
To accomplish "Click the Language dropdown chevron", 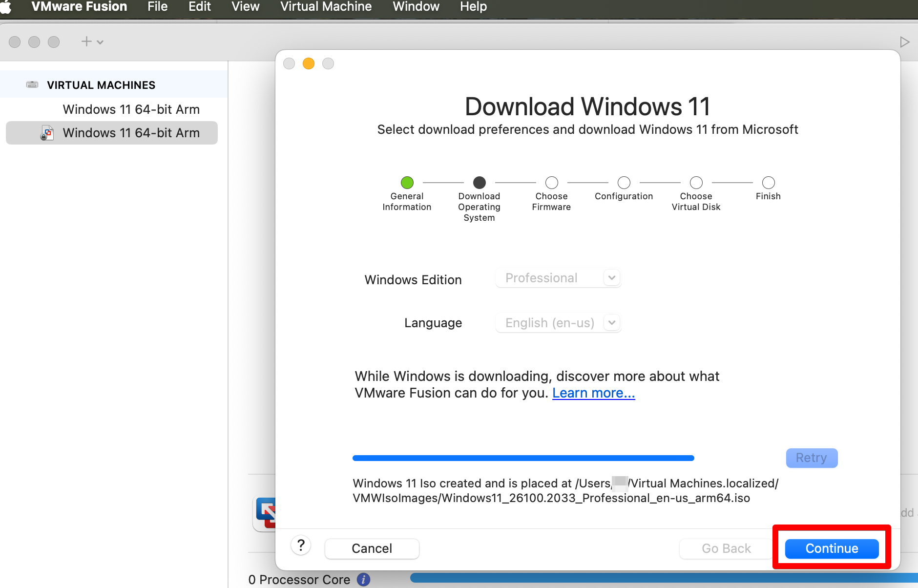I will click(612, 323).
